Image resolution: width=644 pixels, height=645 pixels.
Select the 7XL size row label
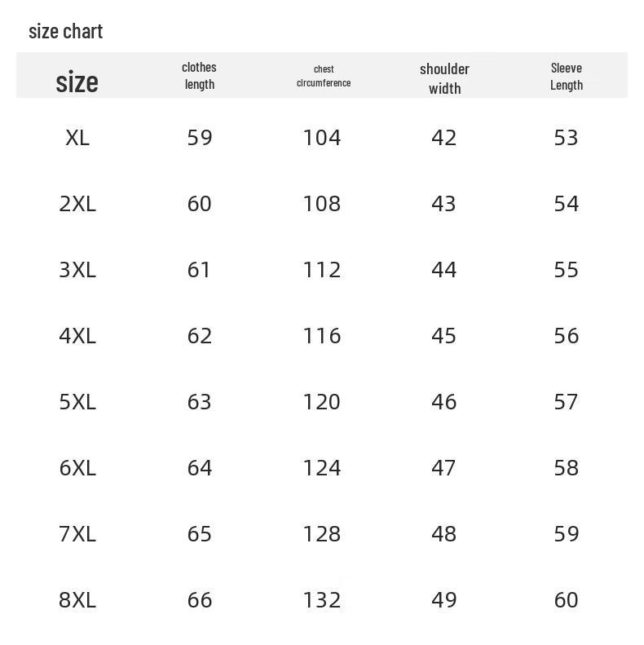pyautogui.click(x=77, y=534)
